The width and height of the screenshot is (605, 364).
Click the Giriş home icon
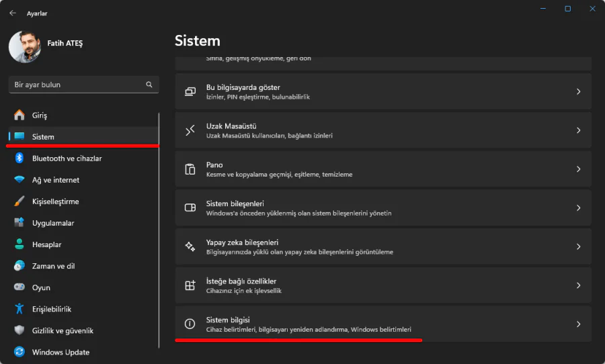19,115
